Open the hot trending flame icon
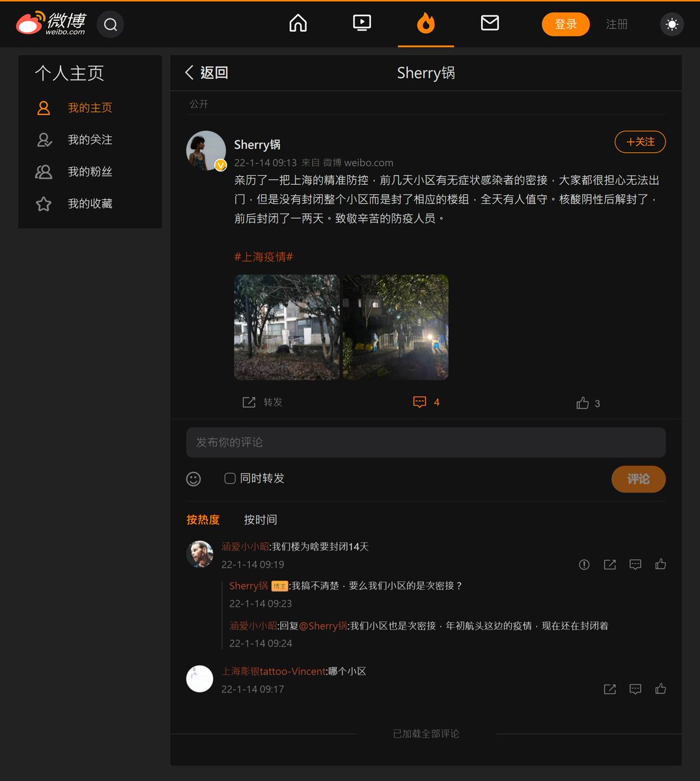Screen dimensions: 700x781 [x=426, y=23]
